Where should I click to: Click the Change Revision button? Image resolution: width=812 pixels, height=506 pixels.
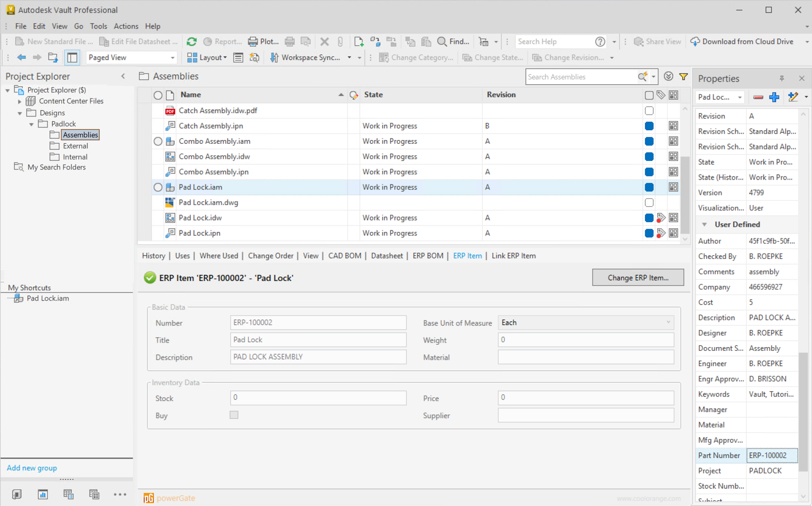pos(568,58)
